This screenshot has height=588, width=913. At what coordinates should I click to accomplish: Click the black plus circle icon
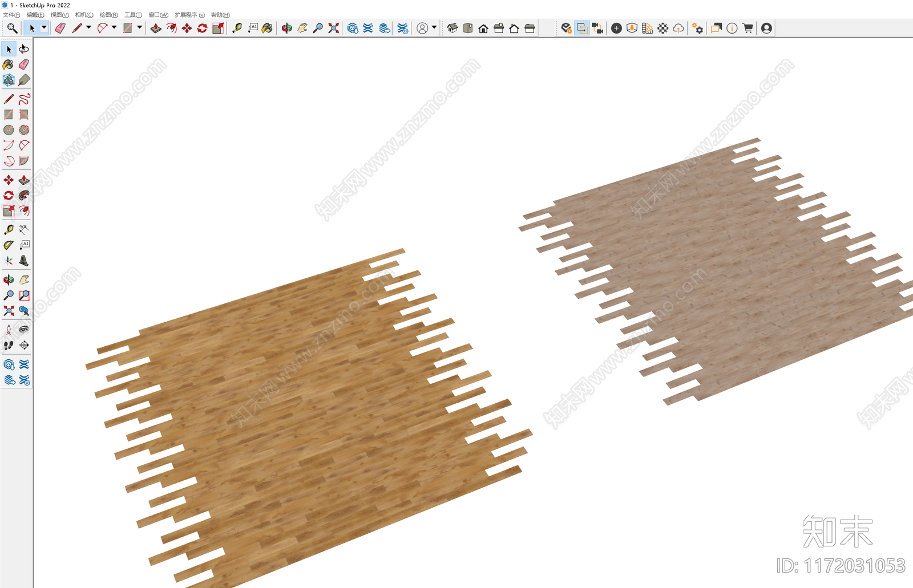click(x=616, y=28)
